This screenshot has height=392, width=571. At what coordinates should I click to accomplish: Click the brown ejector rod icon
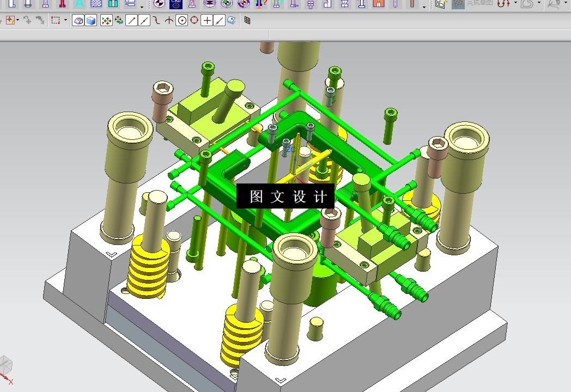(x=412, y=4)
